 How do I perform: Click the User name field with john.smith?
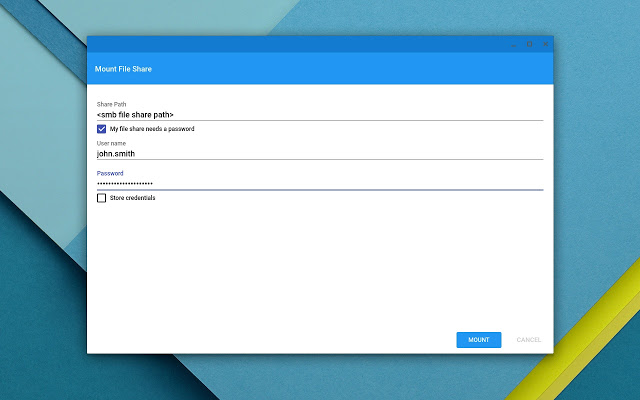click(x=320, y=154)
